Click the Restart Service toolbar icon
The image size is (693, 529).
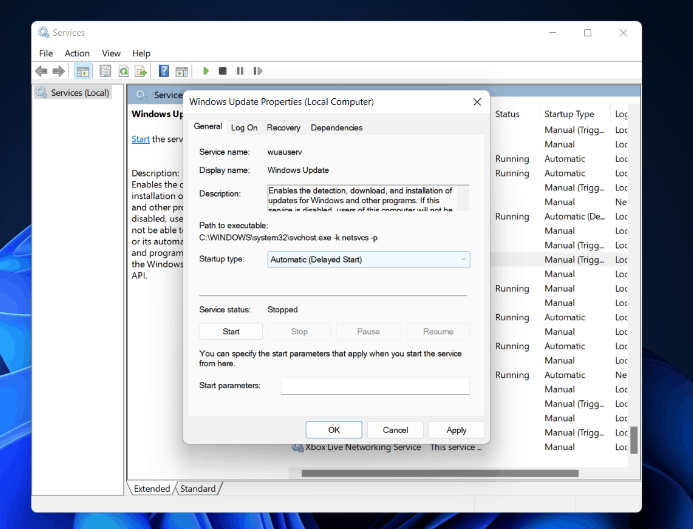pyautogui.click(x=258, y=71)
